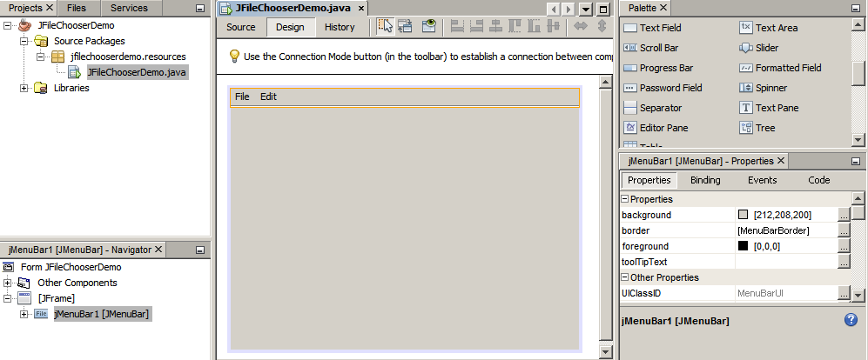The width and height of the screenshot is (868, 360).
Task: Click the background property ellipsis button
Action: click(x=843, y=215)
